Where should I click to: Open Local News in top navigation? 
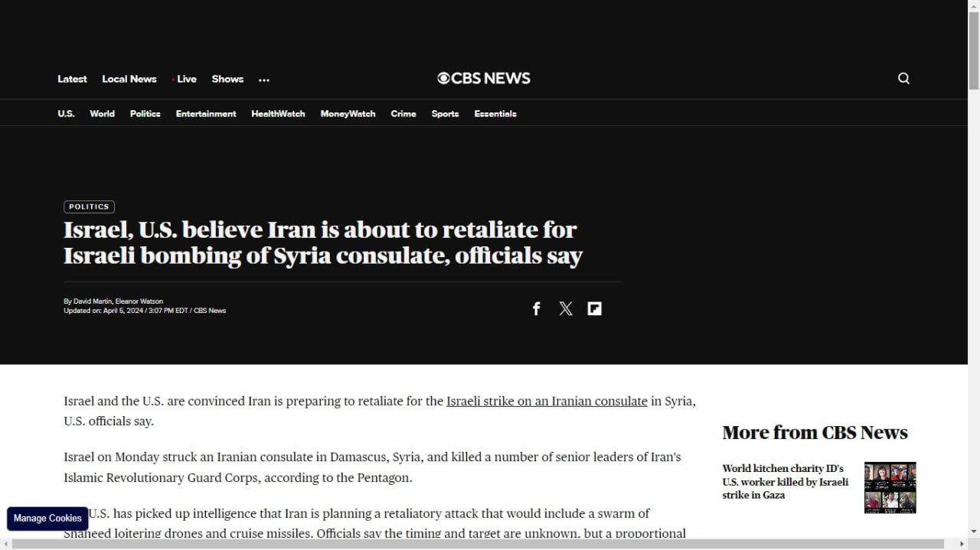129,79
